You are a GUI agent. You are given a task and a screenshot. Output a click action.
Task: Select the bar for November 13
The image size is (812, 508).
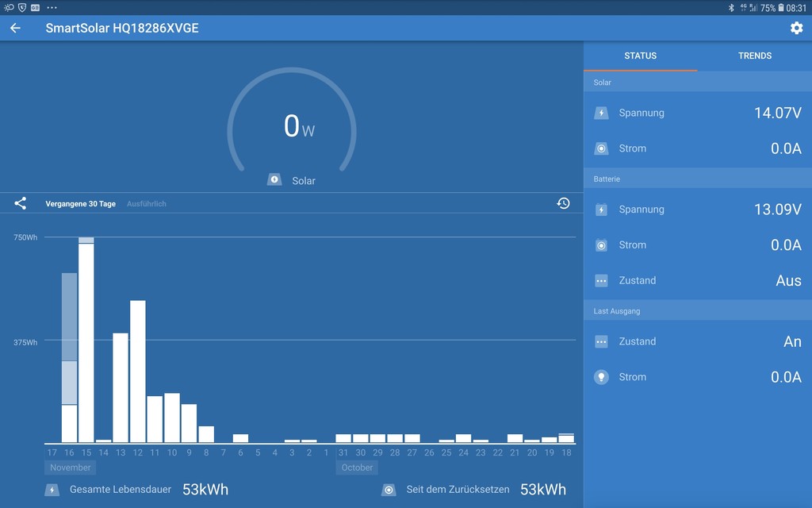121,387
